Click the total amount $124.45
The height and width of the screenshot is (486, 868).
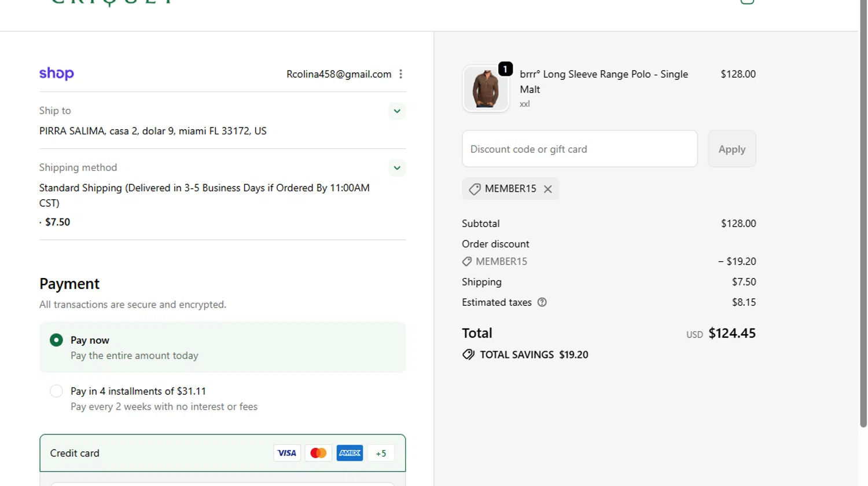pos(732,333)
